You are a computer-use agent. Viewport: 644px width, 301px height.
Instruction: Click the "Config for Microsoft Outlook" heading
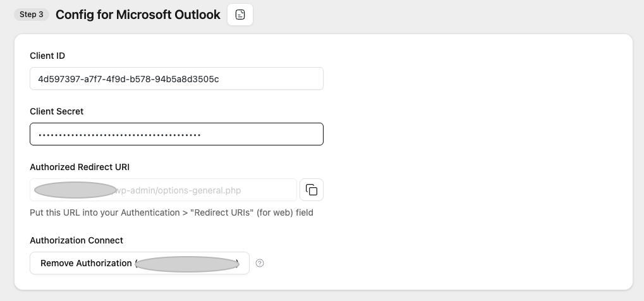pyautogui.click(x=138, y=15)
